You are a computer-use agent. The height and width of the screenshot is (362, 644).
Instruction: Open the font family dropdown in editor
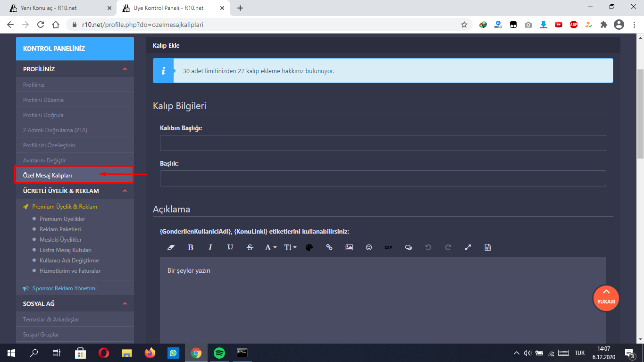click(x=270, y=247)
